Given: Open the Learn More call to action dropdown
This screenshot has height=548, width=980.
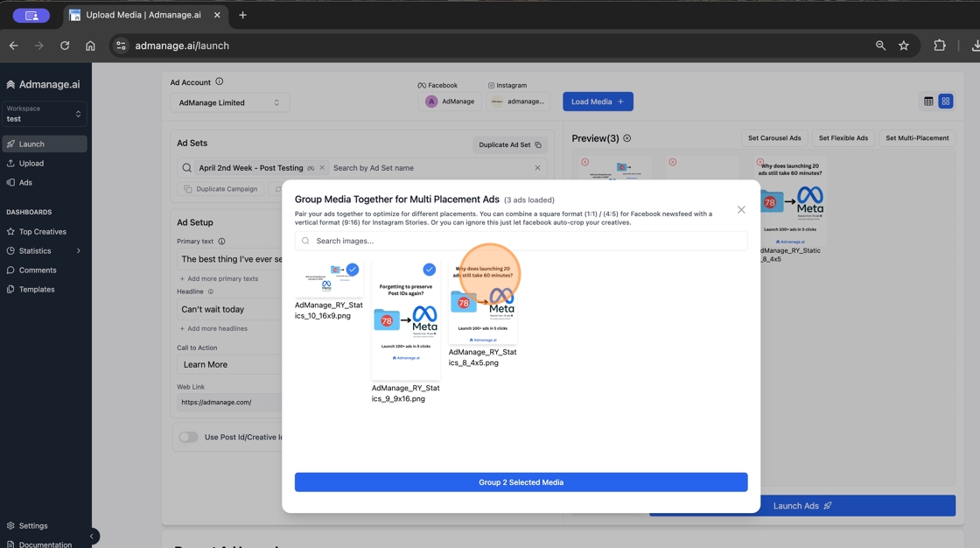Looking at the screenshot, I should tap(228, 365).
